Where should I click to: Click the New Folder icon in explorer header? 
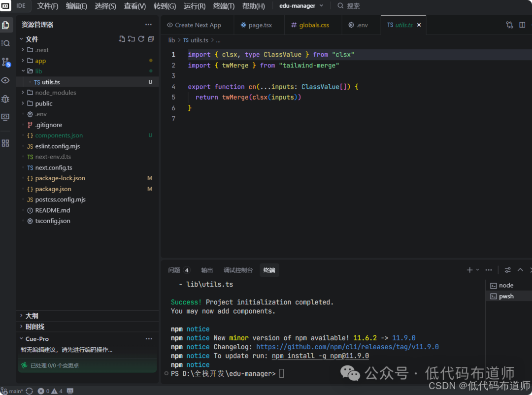tap(132, 39)
